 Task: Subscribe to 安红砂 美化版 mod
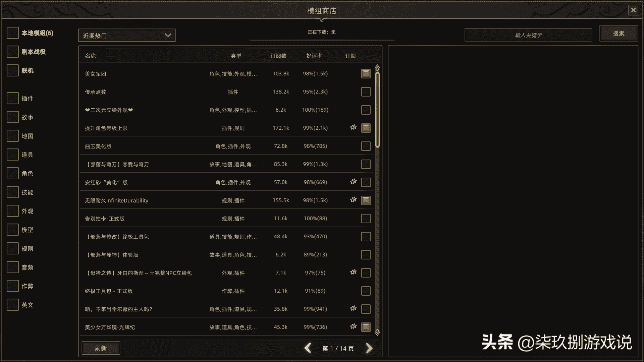(x=366, y=182)
